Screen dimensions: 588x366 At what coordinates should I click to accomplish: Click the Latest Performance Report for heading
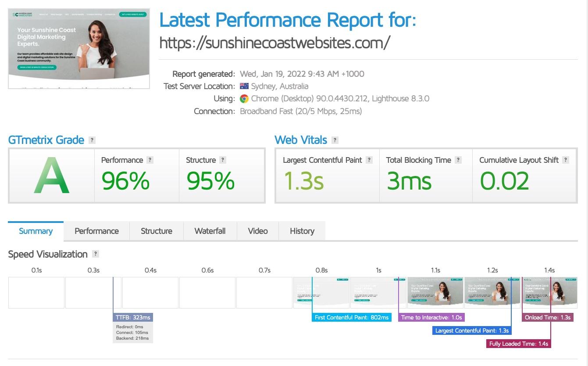(288, 20)
